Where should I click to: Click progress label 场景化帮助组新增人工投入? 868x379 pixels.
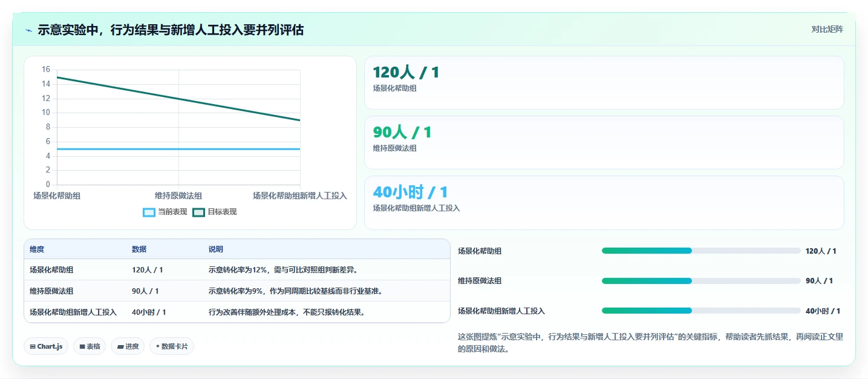click(501, 311)
